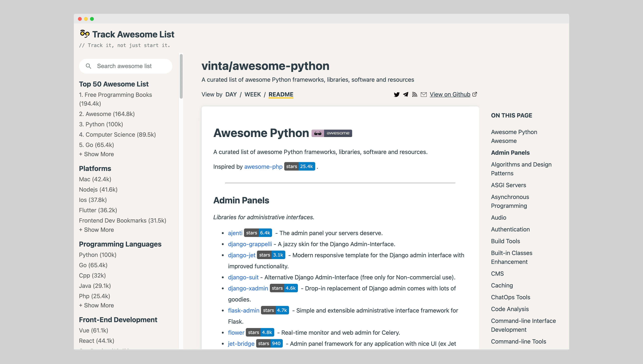Open View on Github link
This screenshot has height=364, width=643.
pyautogui.click(x=450, y=94)
